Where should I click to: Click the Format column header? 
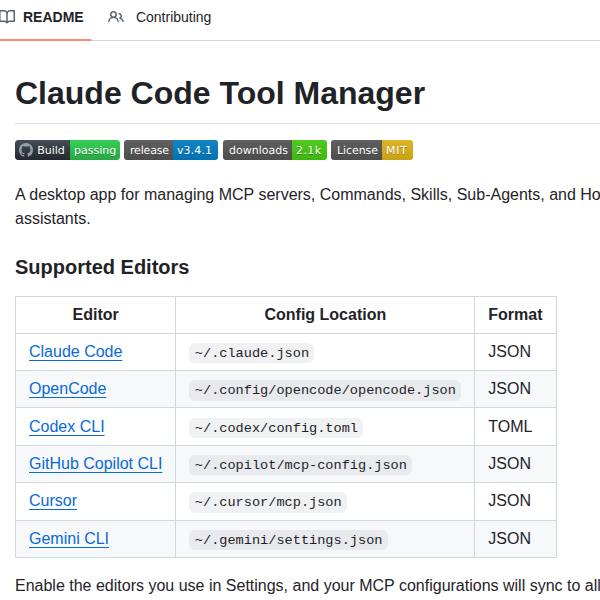point(515,315)
